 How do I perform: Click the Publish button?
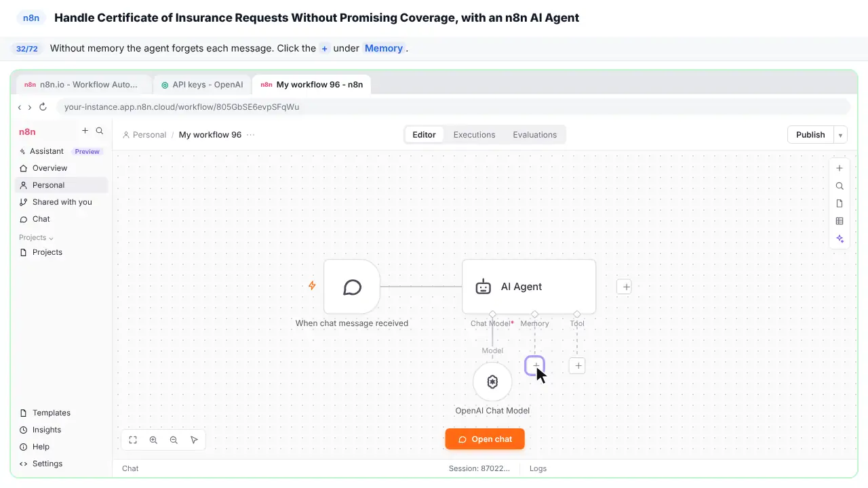point(810,135)
